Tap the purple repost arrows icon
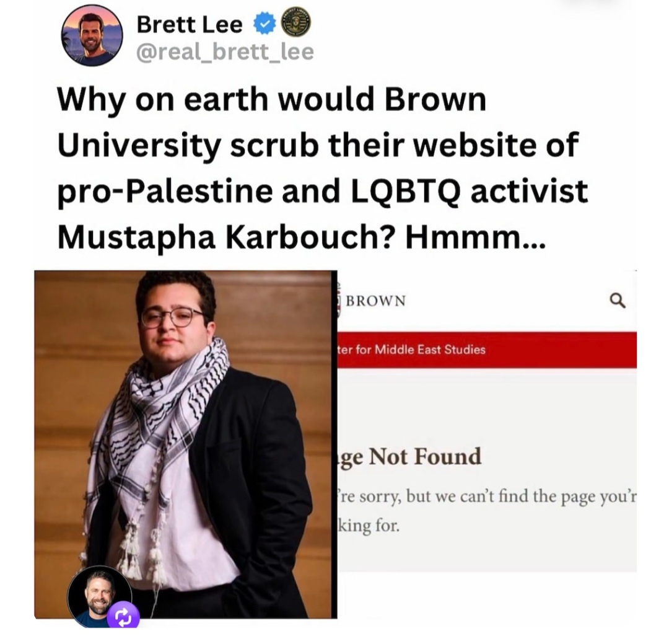The image size is (669, 644). click(x=123, y=616)
